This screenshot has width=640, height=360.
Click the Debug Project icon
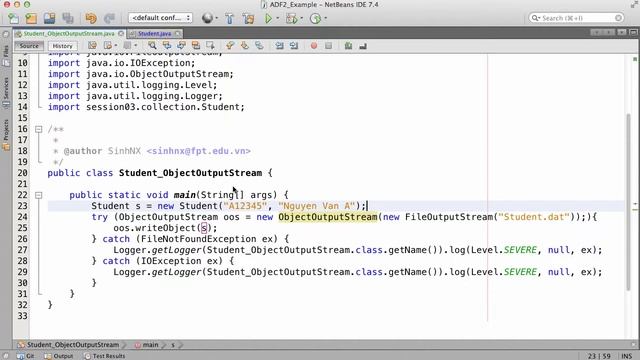pyautogui.click(x=291, y=18)
